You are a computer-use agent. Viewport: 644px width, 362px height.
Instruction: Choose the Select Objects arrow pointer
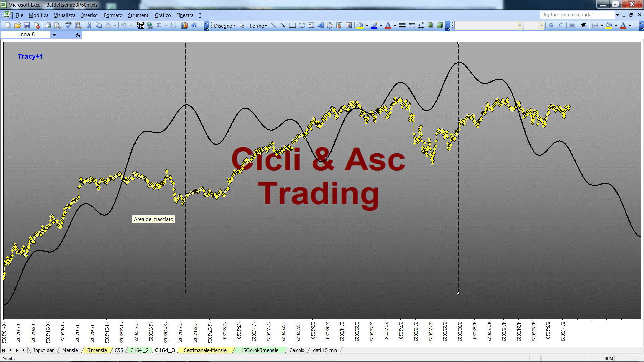coord(242,26)
